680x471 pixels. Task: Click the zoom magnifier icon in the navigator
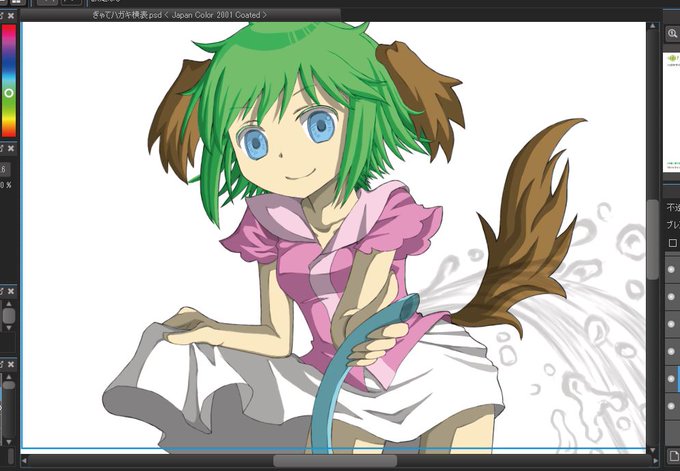pyautogui.click(x=672, y=33)
